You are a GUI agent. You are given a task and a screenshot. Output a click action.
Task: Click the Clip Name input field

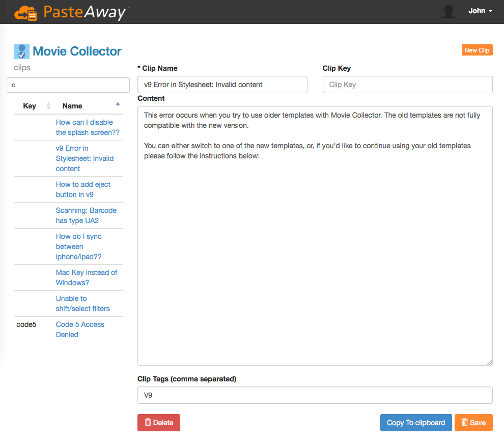pyautogui.click(x=222, y=85)
